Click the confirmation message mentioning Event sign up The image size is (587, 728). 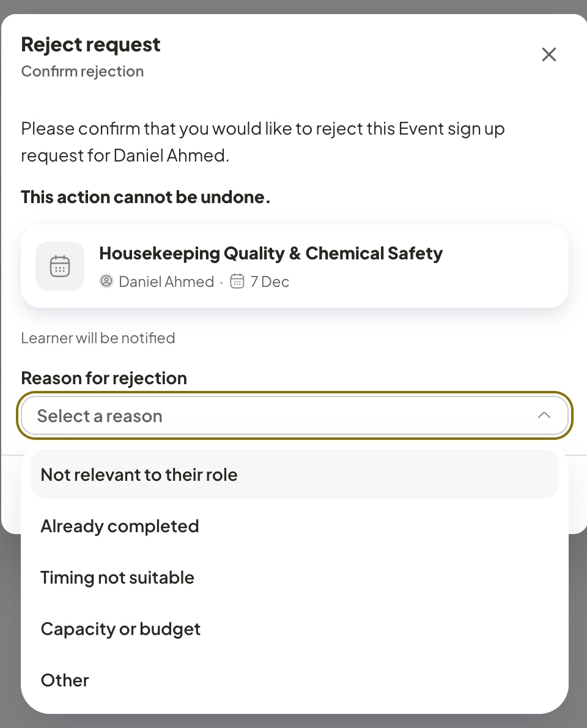click(x=263, y=142)
